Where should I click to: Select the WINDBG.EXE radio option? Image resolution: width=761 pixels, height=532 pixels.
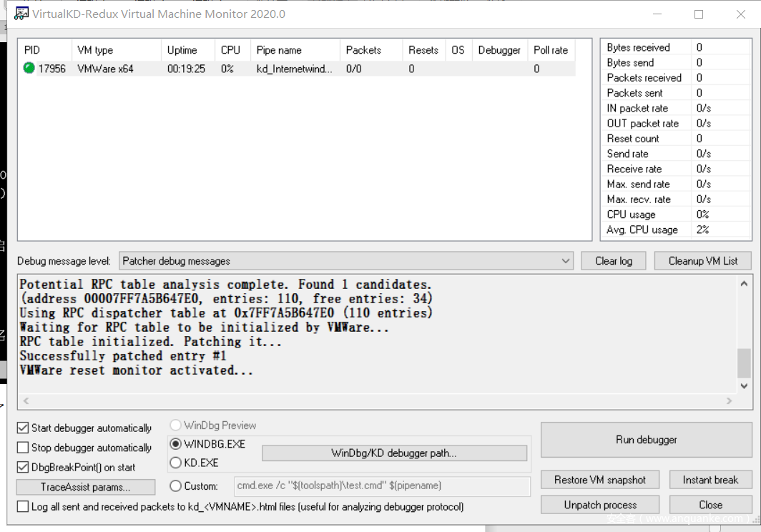point(175,444)
